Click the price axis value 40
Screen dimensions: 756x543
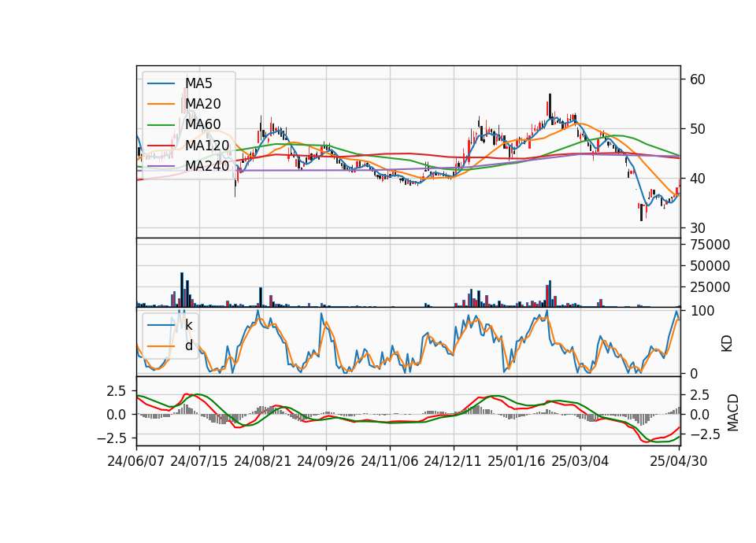(x=697, y=179)
